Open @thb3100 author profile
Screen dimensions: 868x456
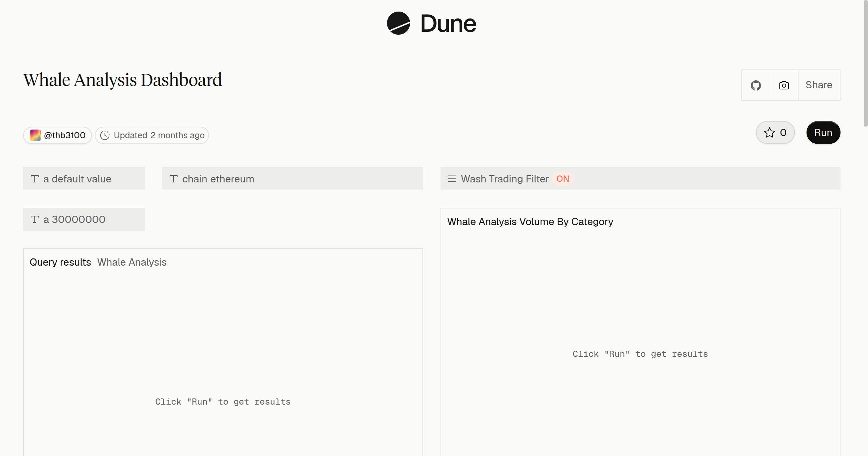[58, 135]
